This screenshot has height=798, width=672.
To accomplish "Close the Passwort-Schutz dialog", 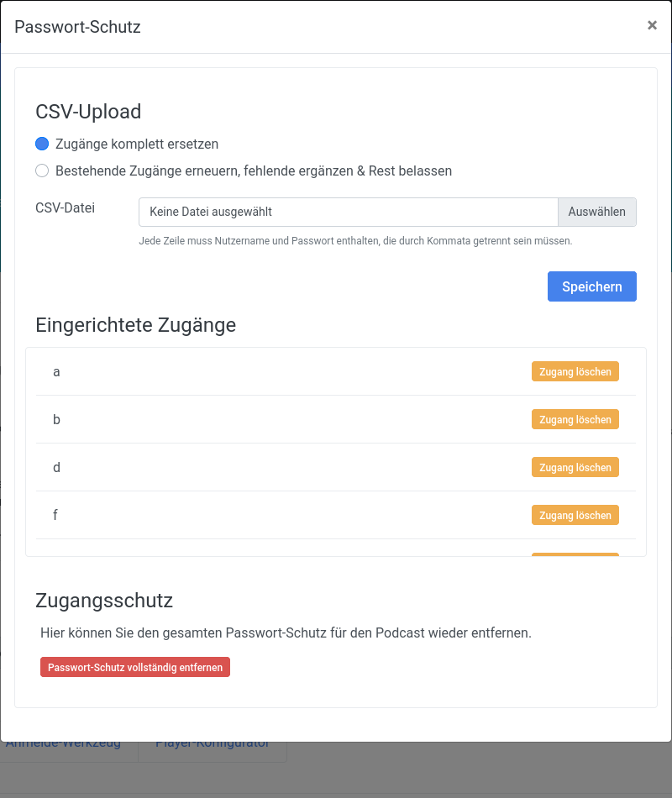I will pos(652,25).
